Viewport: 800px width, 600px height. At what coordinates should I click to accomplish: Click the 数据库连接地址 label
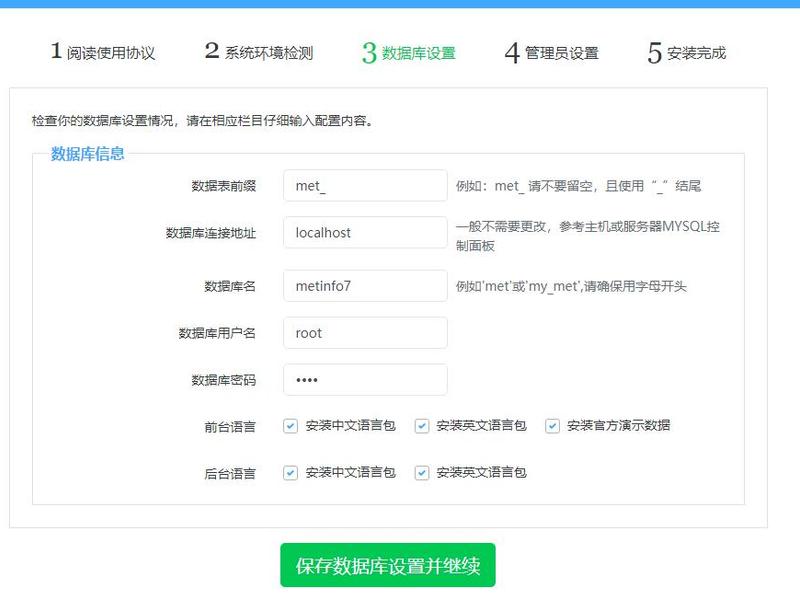click(211, 233)
